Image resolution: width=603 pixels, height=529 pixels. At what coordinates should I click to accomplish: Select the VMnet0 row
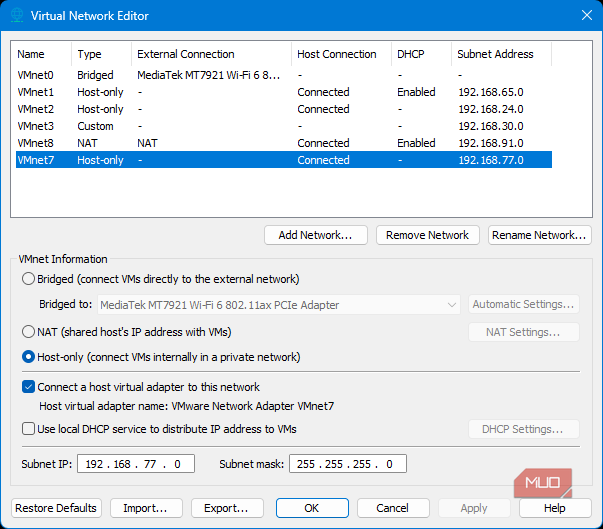[284, 75]
